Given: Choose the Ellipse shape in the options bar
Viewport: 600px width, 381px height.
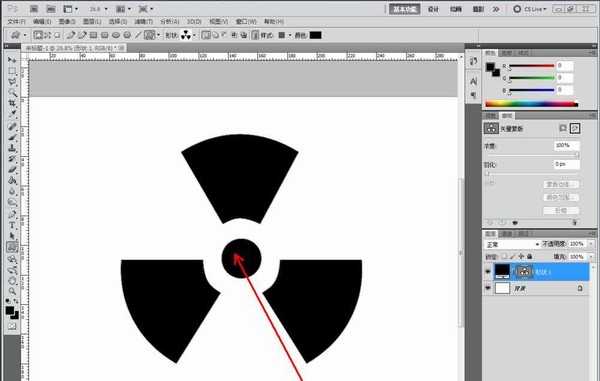Looking at the screenshot, I should coord(116,35).
